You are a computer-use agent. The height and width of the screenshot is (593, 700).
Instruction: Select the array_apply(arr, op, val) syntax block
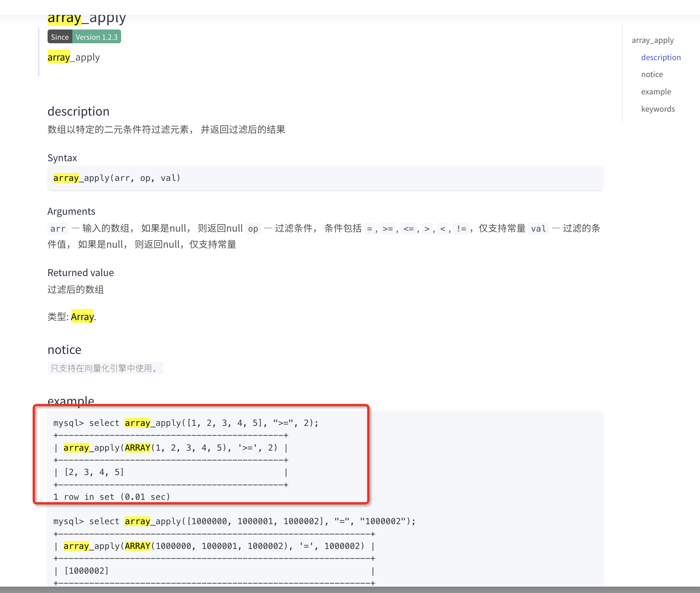[x=116, y=178]
